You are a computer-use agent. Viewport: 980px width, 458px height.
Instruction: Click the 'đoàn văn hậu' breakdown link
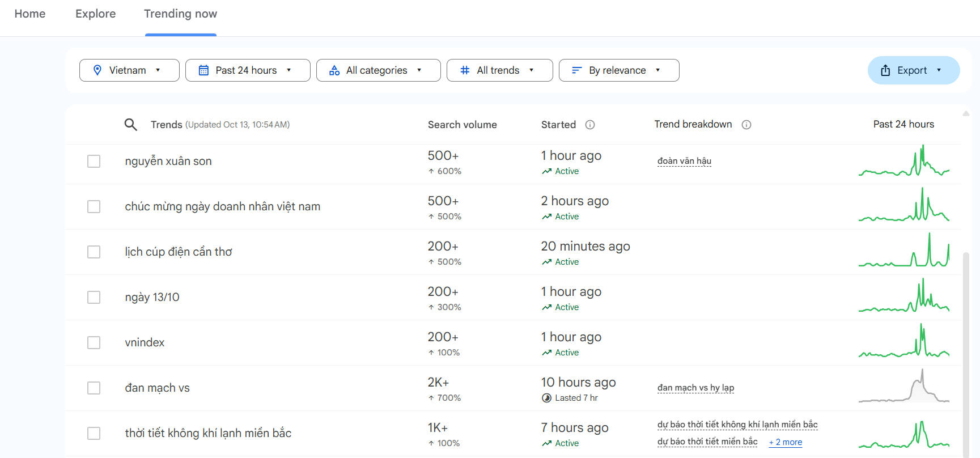(x=684, y=161)
